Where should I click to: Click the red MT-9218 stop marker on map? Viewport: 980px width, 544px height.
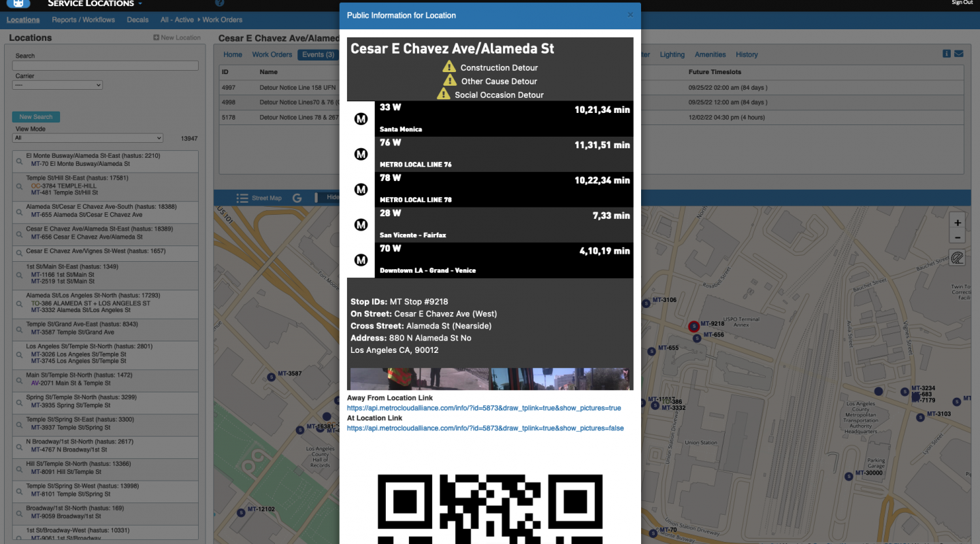(x=693, y=326)
